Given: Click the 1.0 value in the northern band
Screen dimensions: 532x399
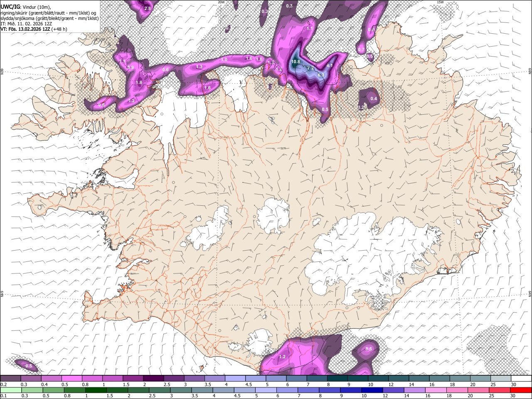Looking at the screenshot, I should coord(224,60).
